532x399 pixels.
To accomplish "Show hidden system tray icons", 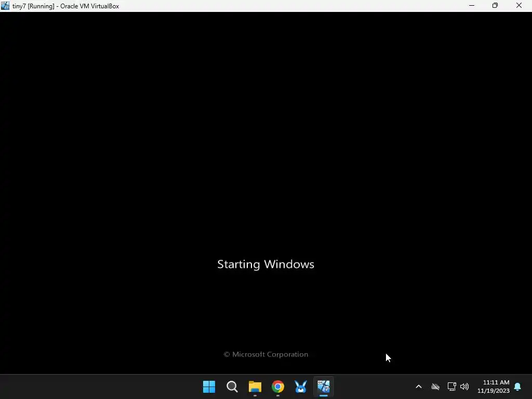I will click(x=419, y=387).
